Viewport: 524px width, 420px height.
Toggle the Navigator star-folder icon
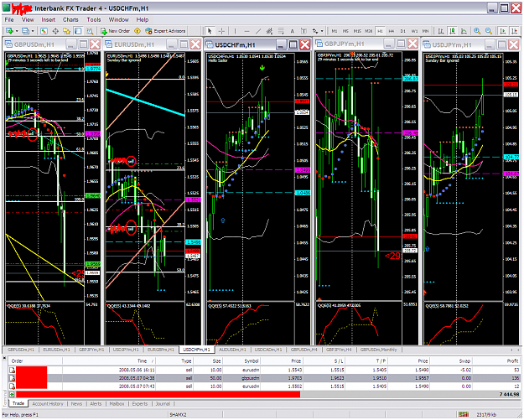[x=66, y=31]
